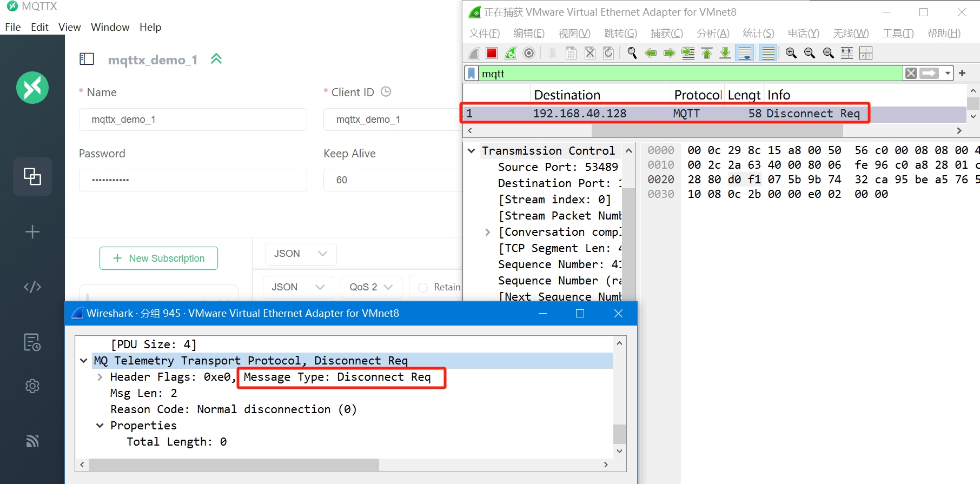Collapse MQ Telemetry Transport Protocol node
Screen dimensions: 980x484
tap(84, 361)
